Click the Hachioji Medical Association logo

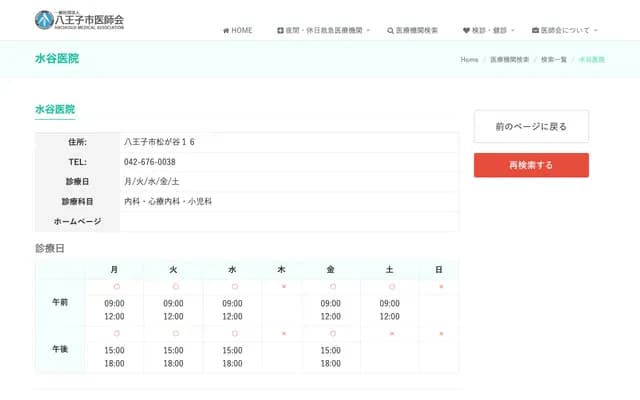point(80,18)
